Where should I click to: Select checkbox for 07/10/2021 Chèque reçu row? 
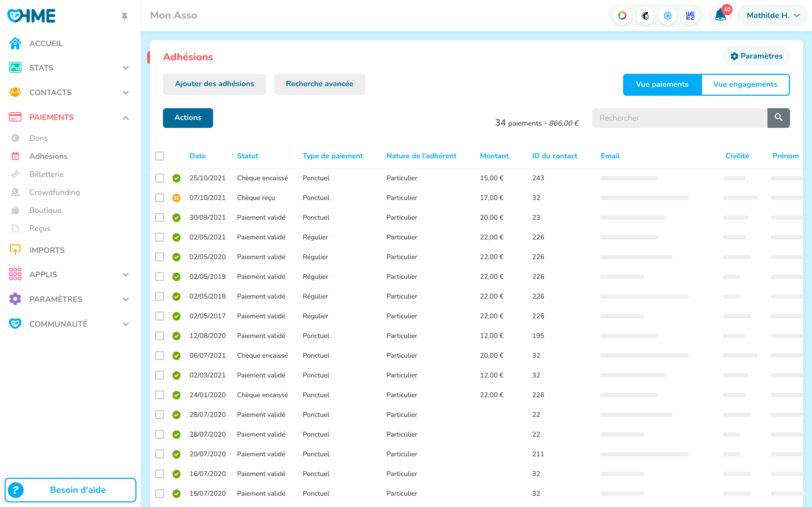(x=160, y=198)
